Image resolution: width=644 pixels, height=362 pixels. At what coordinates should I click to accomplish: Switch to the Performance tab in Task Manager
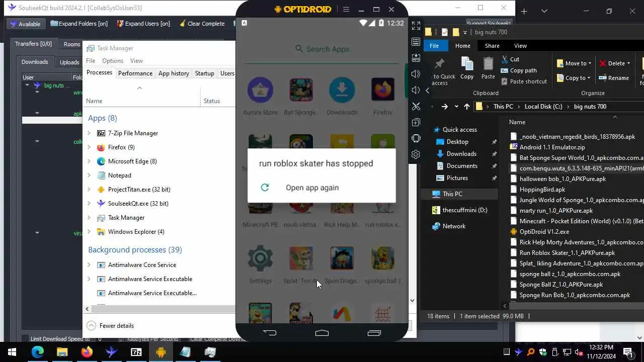(135, 73)
